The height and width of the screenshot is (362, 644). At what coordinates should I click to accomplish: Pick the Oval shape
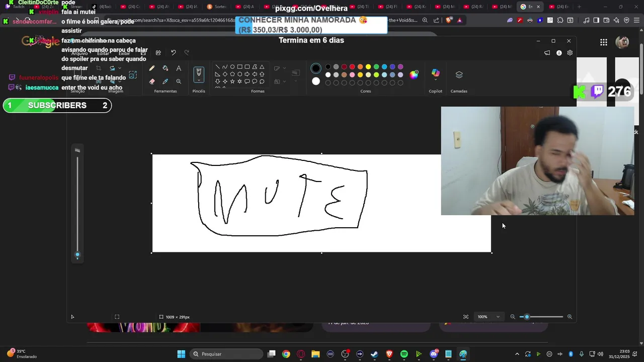coord(232,66)
